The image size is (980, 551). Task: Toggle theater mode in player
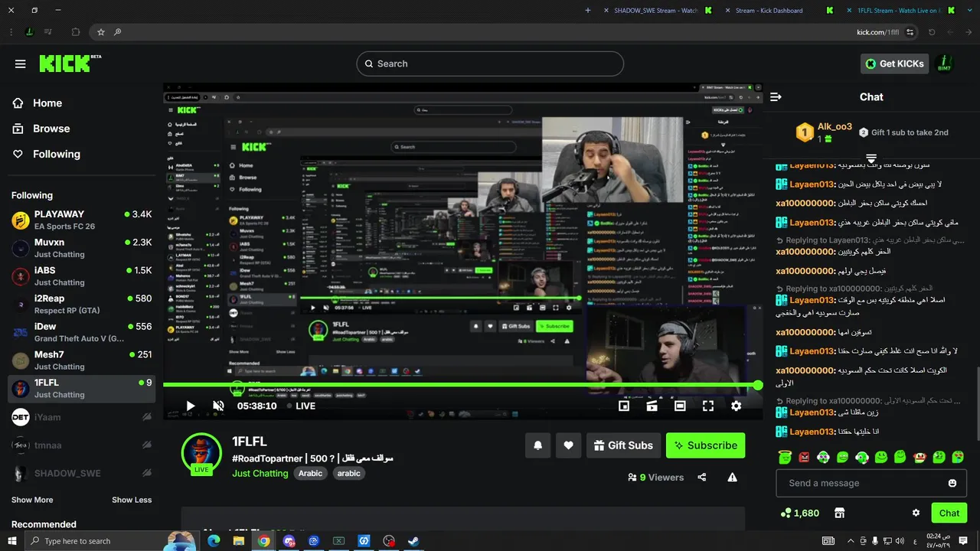tap(680, 406)
